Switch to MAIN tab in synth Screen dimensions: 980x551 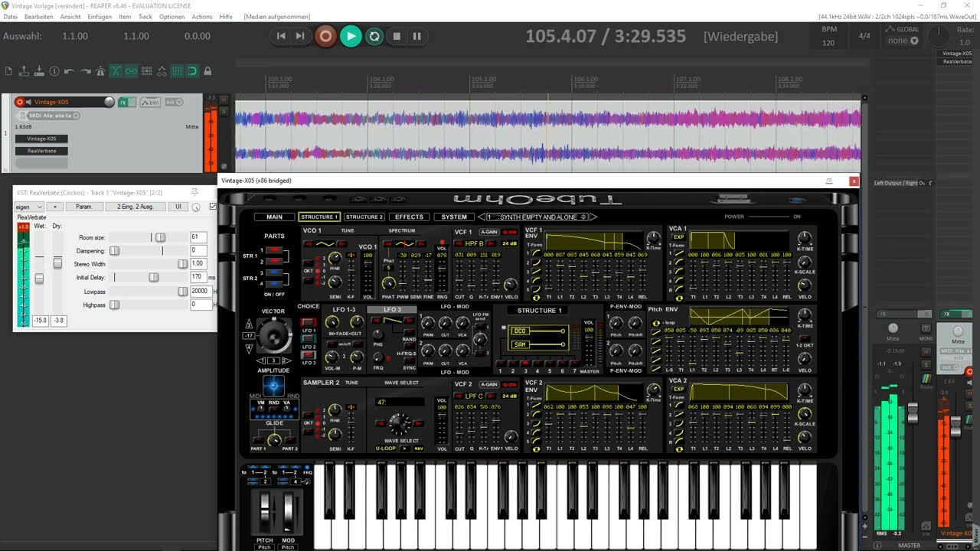pyautogui.click(x=274, y=217)
